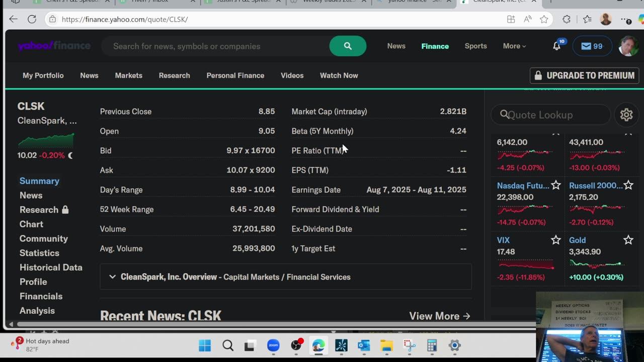Star the Nasdaq Futures watchlist item
644x362 pixels.
click(x=555, y=186)
